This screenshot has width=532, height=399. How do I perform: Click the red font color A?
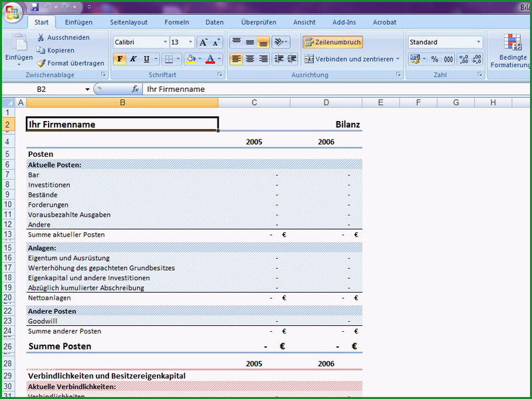(210, 59)
